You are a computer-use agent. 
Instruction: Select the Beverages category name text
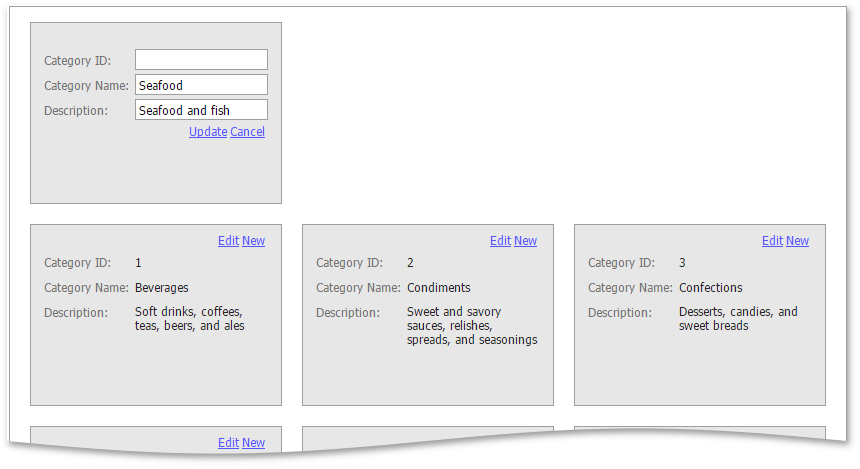coord(162,288)
